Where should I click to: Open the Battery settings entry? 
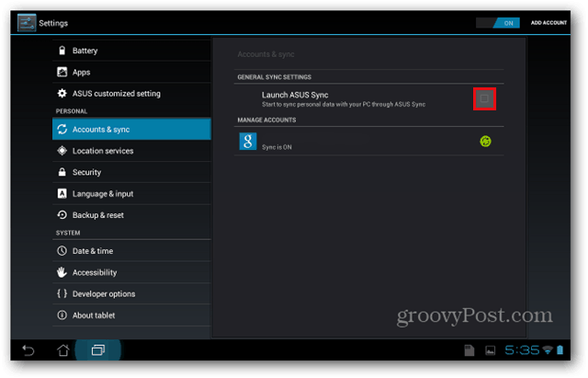point(131,51)
